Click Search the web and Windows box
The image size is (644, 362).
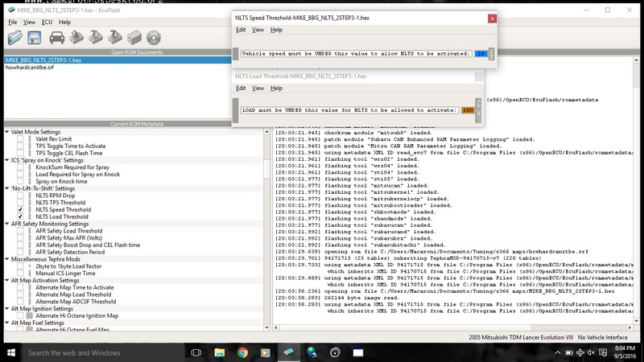[x=103, y=352]
